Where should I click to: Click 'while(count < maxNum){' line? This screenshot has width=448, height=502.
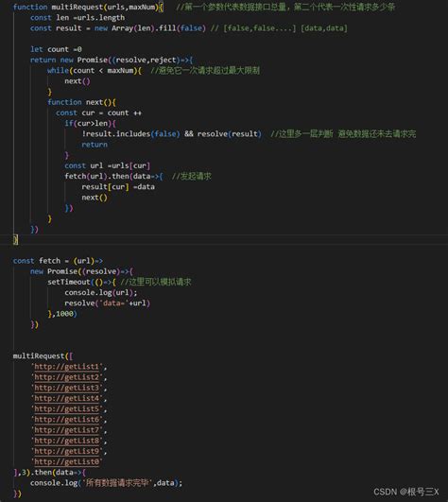[95, 71]
